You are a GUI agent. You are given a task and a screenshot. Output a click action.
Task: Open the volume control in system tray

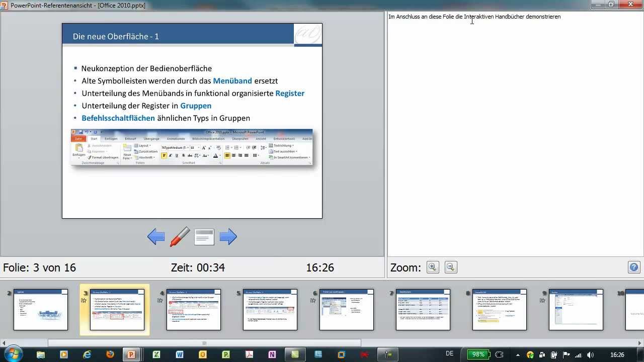tap(590, 354)
